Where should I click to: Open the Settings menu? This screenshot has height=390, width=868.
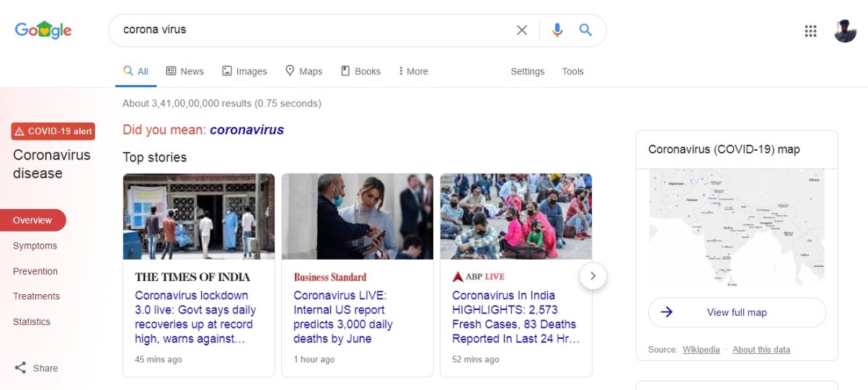(527, 71)
